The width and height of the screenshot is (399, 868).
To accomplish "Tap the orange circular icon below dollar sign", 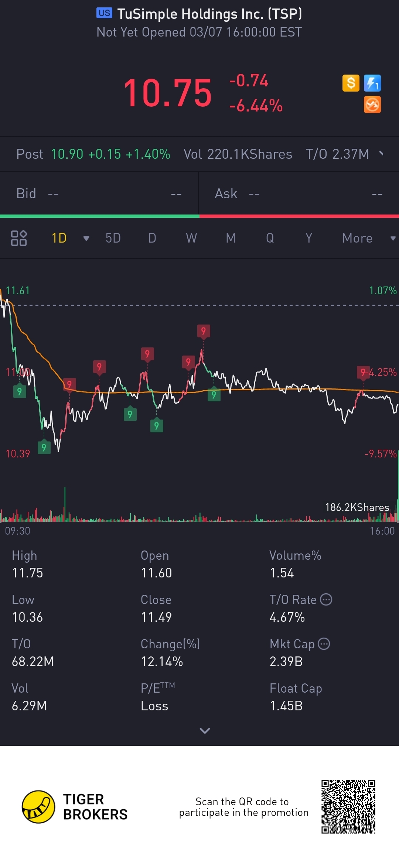I will pos(372,105).
